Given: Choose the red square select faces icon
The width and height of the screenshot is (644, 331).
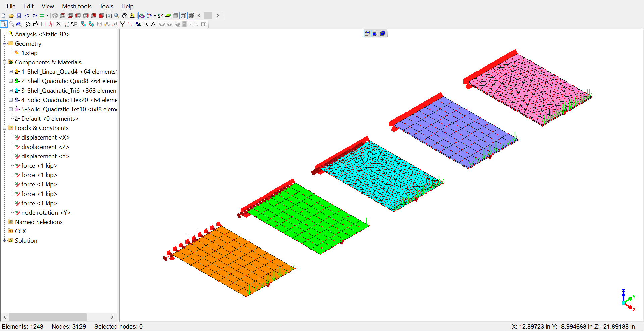Looking at the screenshot, I should point(43,24).
